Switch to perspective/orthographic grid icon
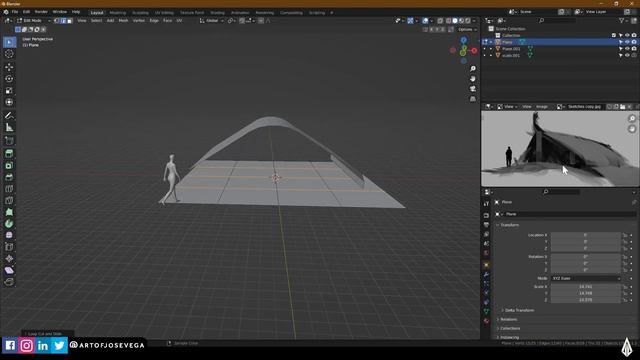This screenshot has height=360, width=640. tap(473, 99)
